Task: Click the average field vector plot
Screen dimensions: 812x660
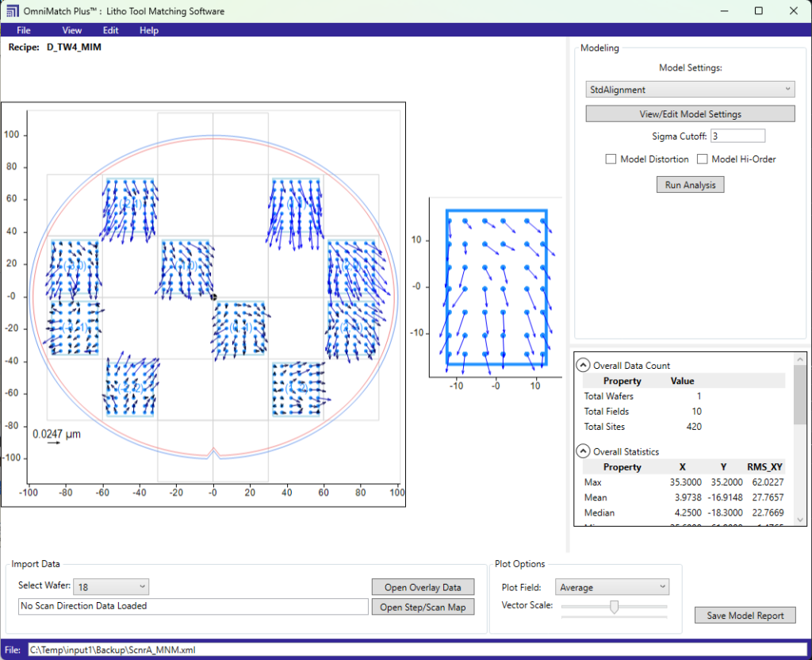Action: pos(496,287)
